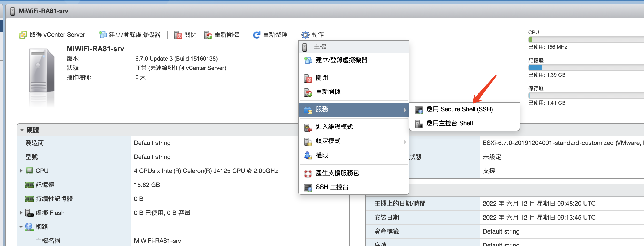
Task: Click the 已使用: 156 MHz text
Action: (x=548, y=47)
